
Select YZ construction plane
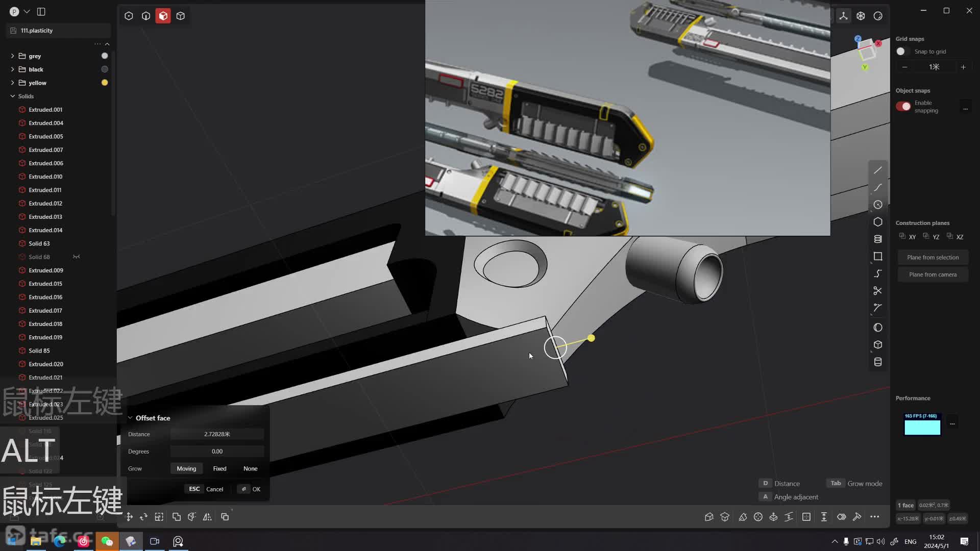(931, 237)
